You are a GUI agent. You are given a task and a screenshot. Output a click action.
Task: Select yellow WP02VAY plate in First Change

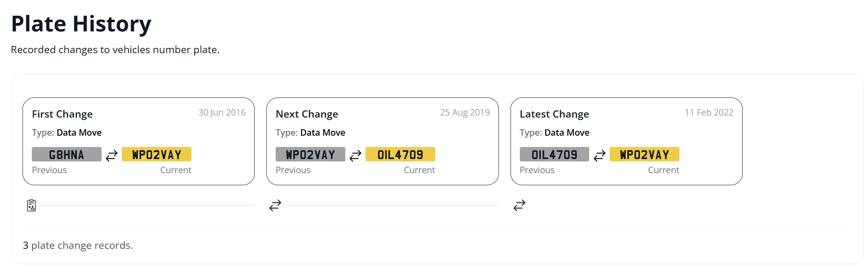click(156, 154)
